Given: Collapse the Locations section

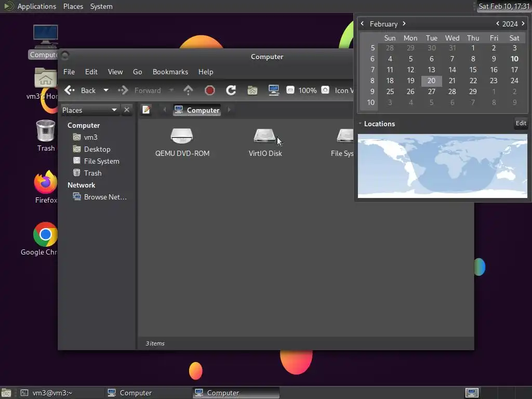Looking at the screenshot, I should [x=361, y=124].
